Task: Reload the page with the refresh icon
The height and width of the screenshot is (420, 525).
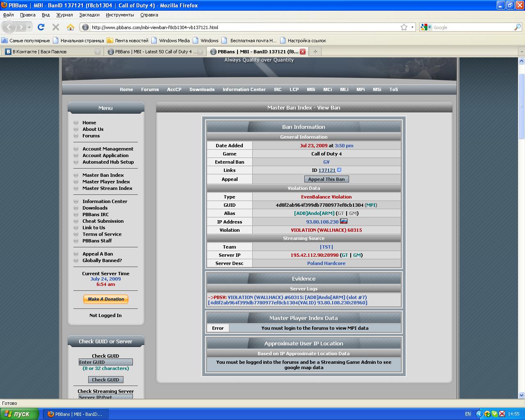Action: pyautogui.click(x=41, y=27)
